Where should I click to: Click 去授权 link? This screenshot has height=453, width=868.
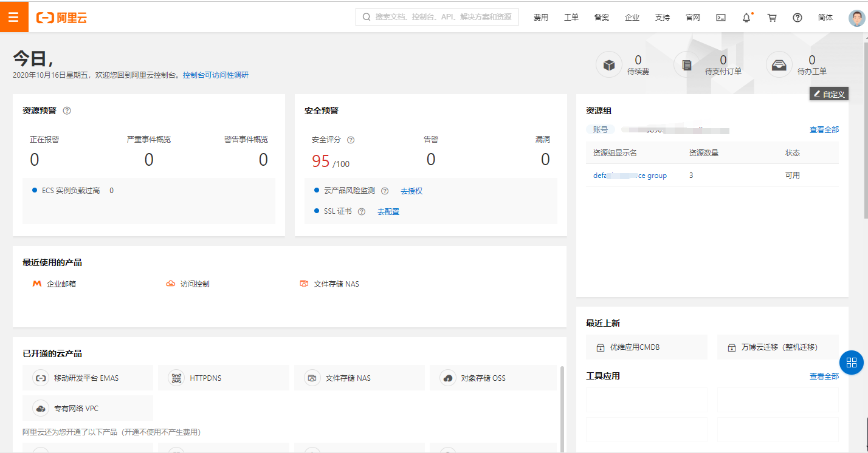coord(412,191)
